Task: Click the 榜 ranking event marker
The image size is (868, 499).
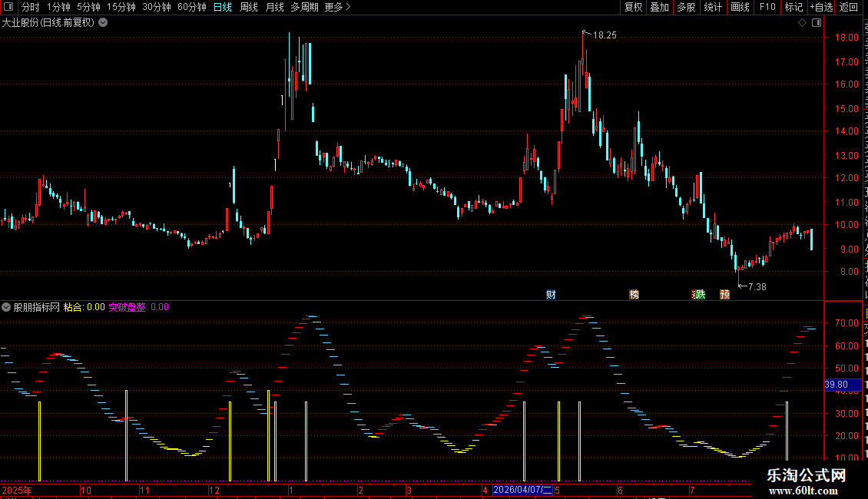Action: click(x=634, y=294)
